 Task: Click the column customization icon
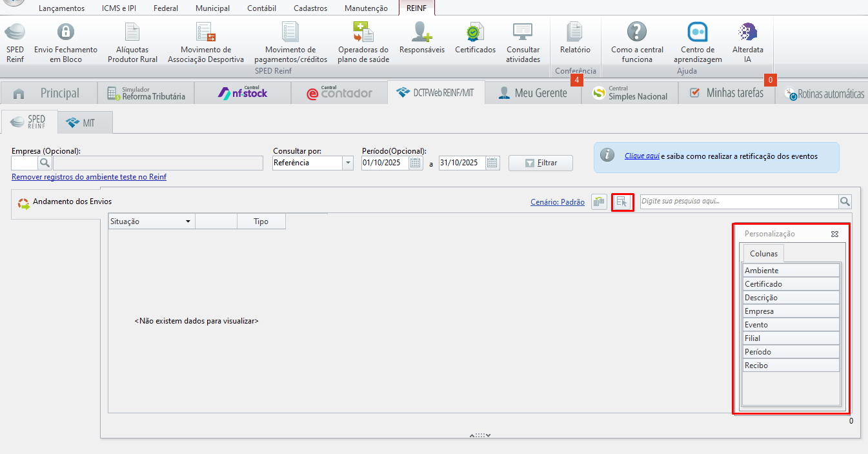pyautogui.click(x=622, y=202)
